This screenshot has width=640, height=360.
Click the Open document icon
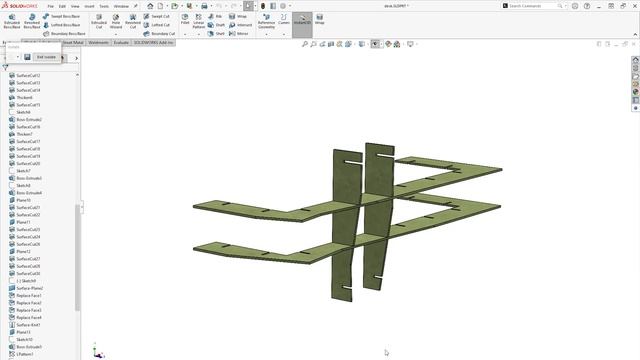pos(175,6)
